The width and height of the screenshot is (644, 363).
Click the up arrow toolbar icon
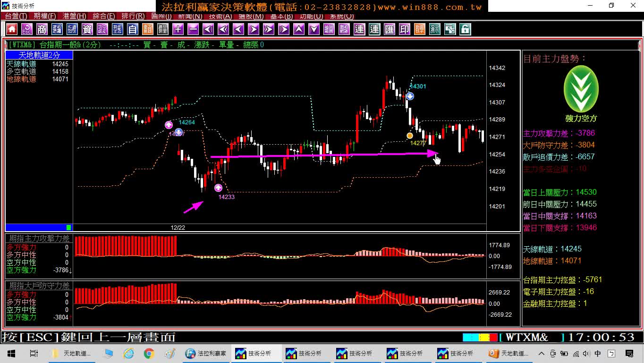click(x=299, y=29)
